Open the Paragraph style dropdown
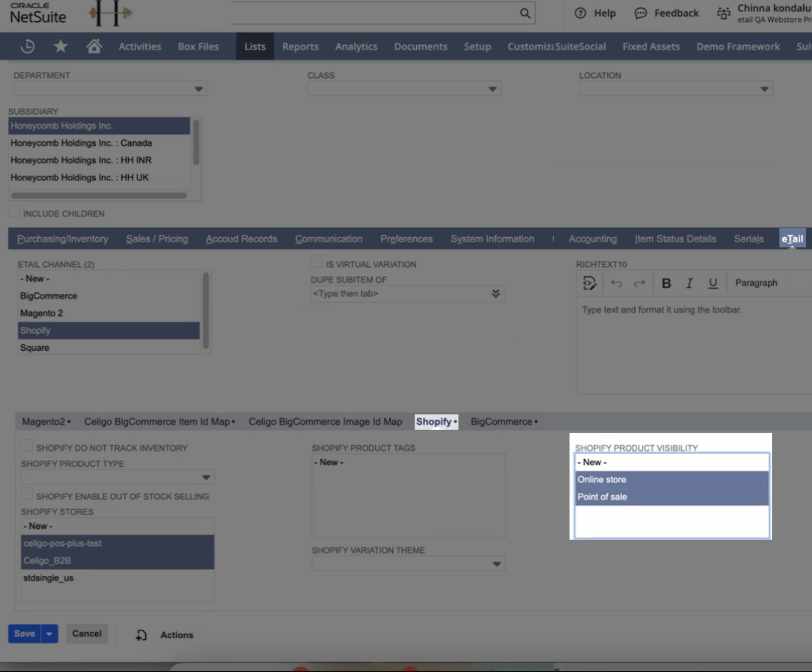This screenshot has height=672, width=812. click(x=756, y=283)
